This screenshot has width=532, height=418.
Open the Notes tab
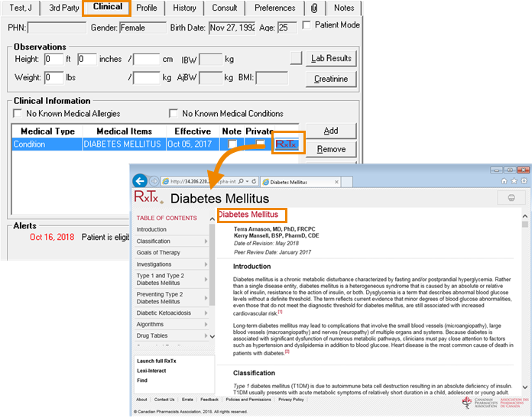pyautogui.click(x=344, y=8)
